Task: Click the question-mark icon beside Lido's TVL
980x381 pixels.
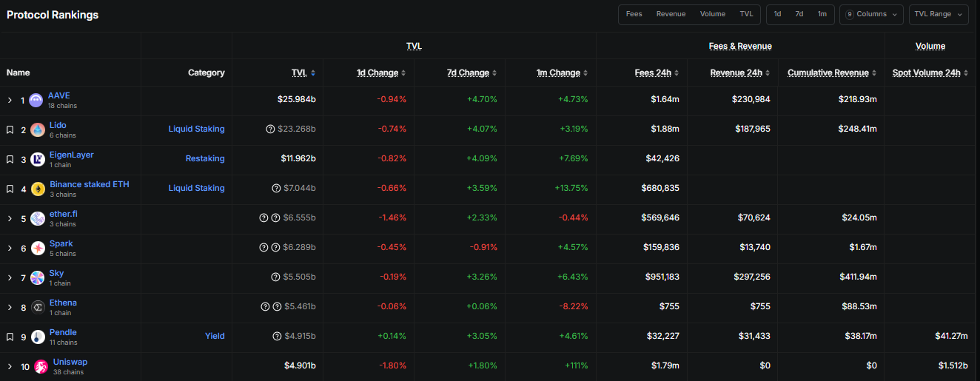Action: [x=270, y=129]
